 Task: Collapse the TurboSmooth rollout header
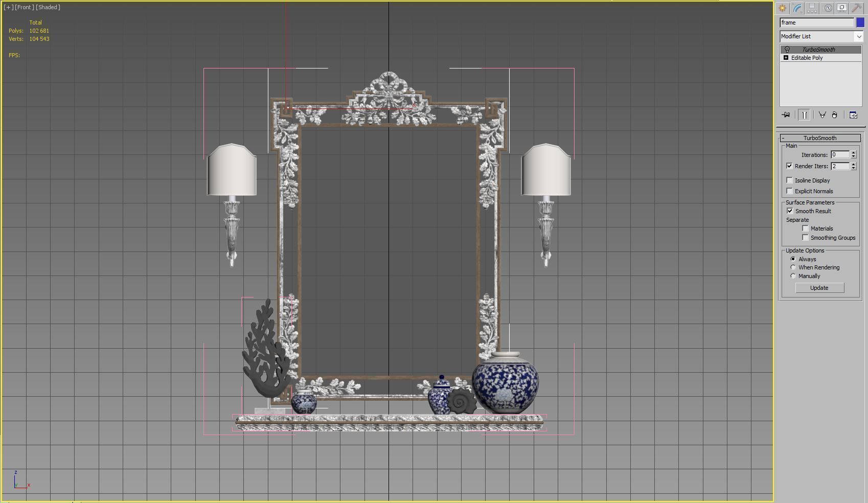click(x=820, y=138)
